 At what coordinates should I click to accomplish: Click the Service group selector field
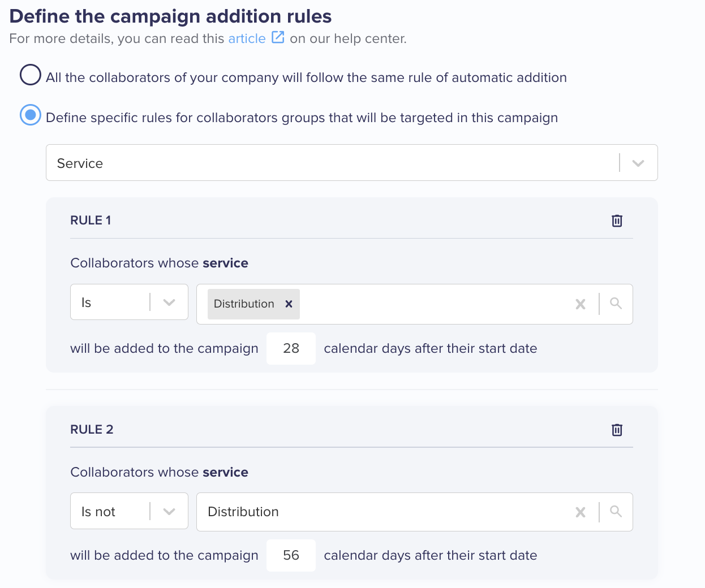(x=351, y=163)
